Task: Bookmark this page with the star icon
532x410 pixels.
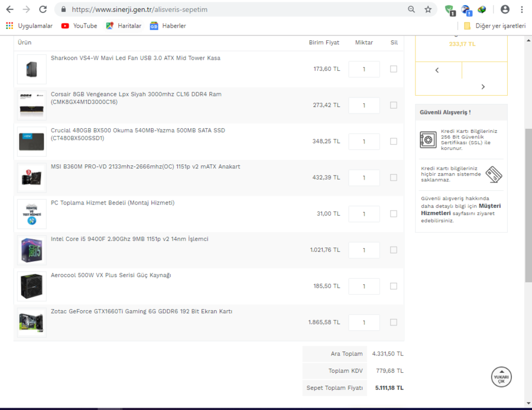Action: tap(428, 9)
